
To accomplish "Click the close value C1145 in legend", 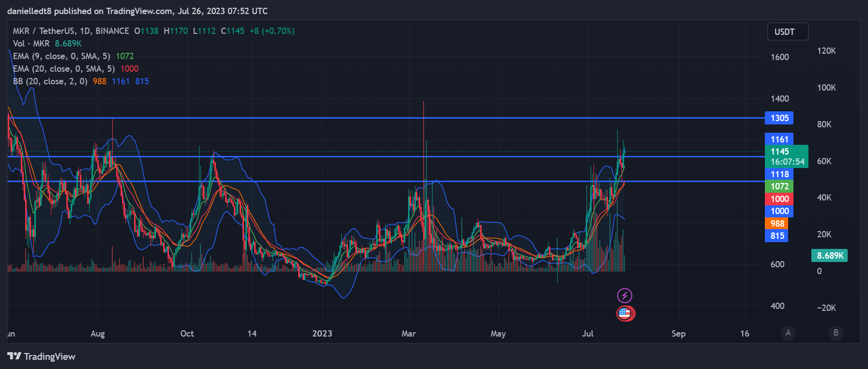I will 233,31.
